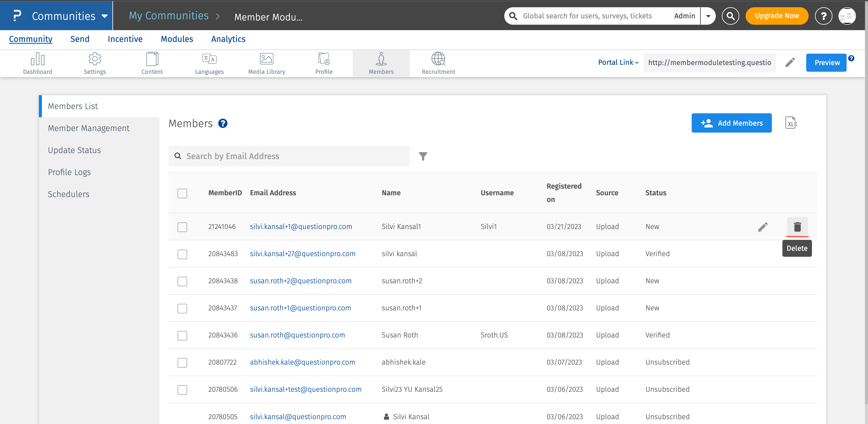Select checkbox for member 20843483
The height and width of the screenshot is (424, 868).
click(182, 254)
